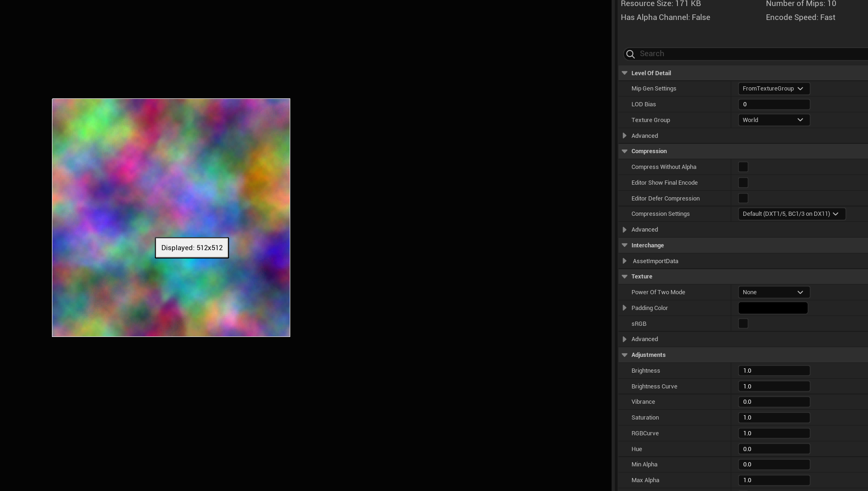This screenshot has height=491, width=868.
Task: Click the Saturation value field
Action: [774, 418]
